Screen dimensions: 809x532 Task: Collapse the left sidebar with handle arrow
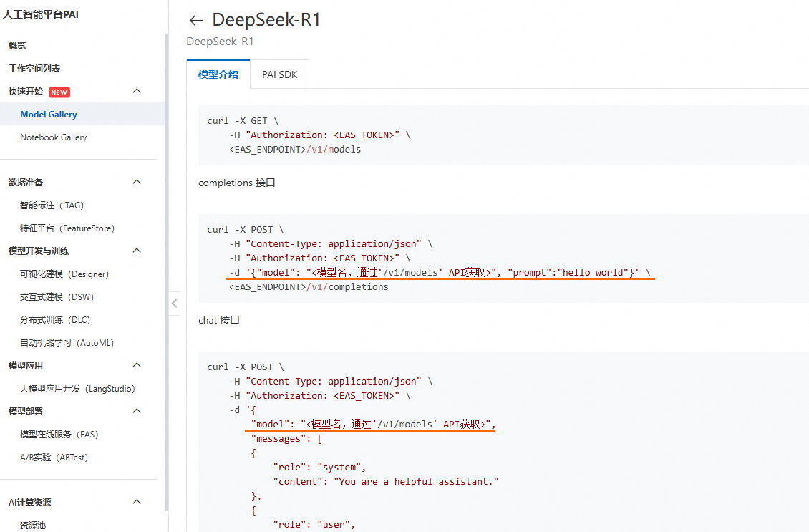point(174,303)
